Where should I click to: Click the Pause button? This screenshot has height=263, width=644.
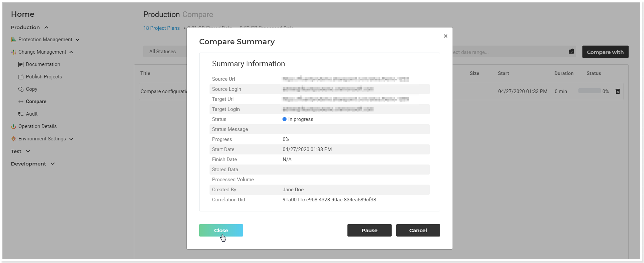pyautogui.click(x=369, y=230)
